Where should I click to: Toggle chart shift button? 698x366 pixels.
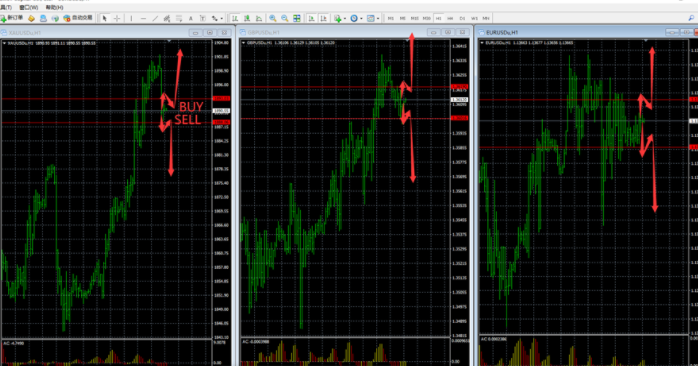[324, 18]
